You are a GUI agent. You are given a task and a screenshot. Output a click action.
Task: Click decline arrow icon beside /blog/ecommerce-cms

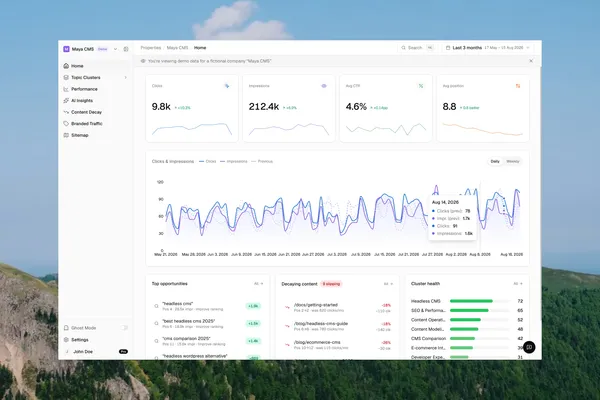pos(287,344)
